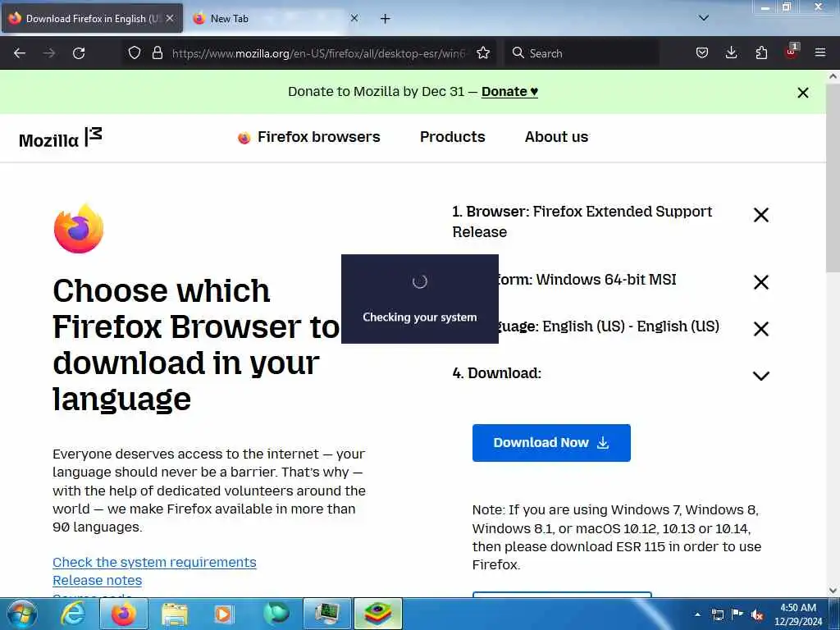Open the Extensions puzzle icon

(761, 52)
